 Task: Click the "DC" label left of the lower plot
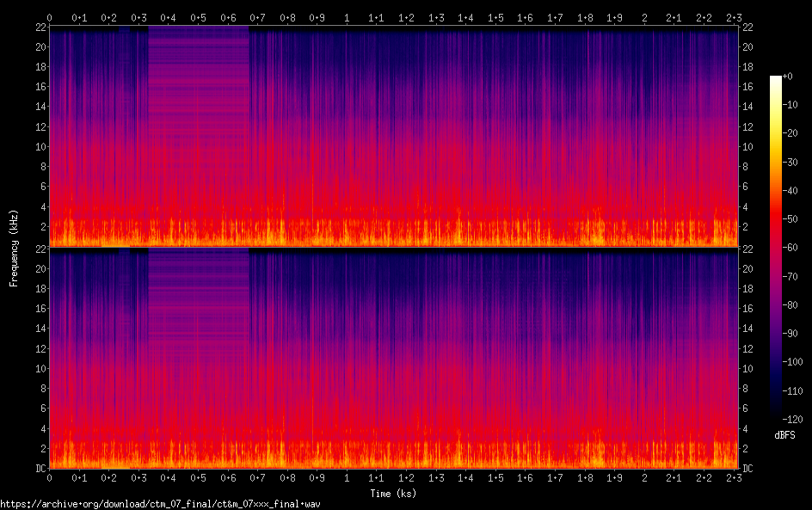(x=41, y=469)
